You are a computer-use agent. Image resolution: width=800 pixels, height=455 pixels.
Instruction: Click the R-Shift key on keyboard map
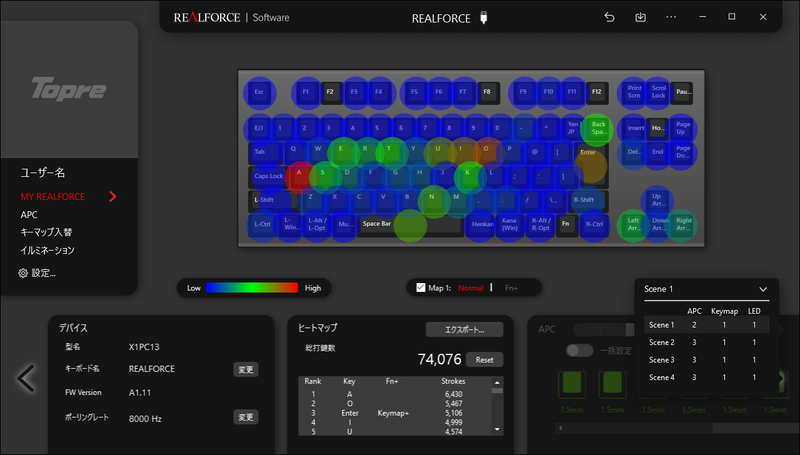click(589, 200)
